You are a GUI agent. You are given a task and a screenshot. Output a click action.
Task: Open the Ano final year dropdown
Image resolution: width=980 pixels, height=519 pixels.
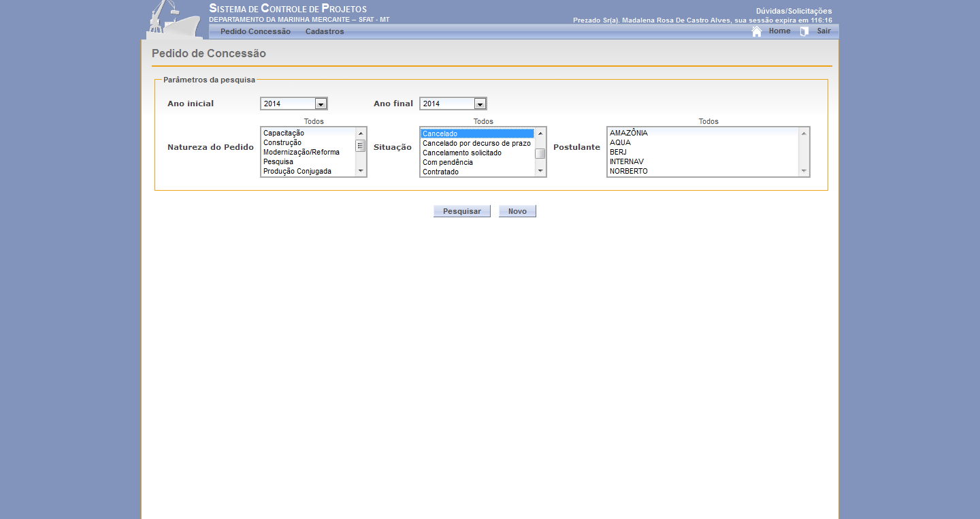[x=480, y=104]
